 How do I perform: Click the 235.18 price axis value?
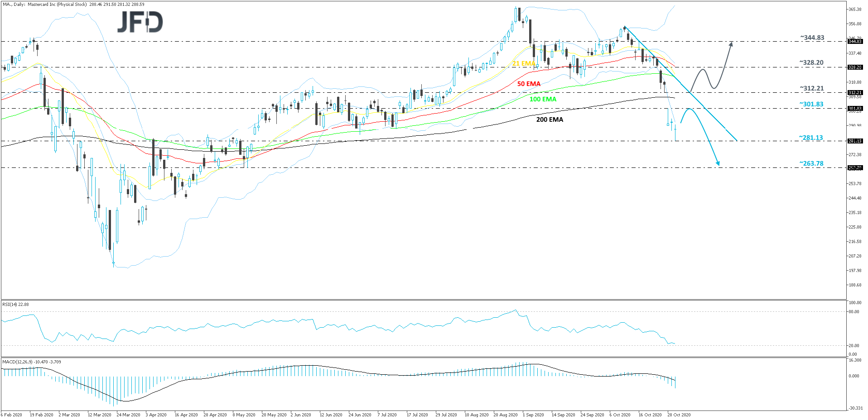click(x=855, y=213)
